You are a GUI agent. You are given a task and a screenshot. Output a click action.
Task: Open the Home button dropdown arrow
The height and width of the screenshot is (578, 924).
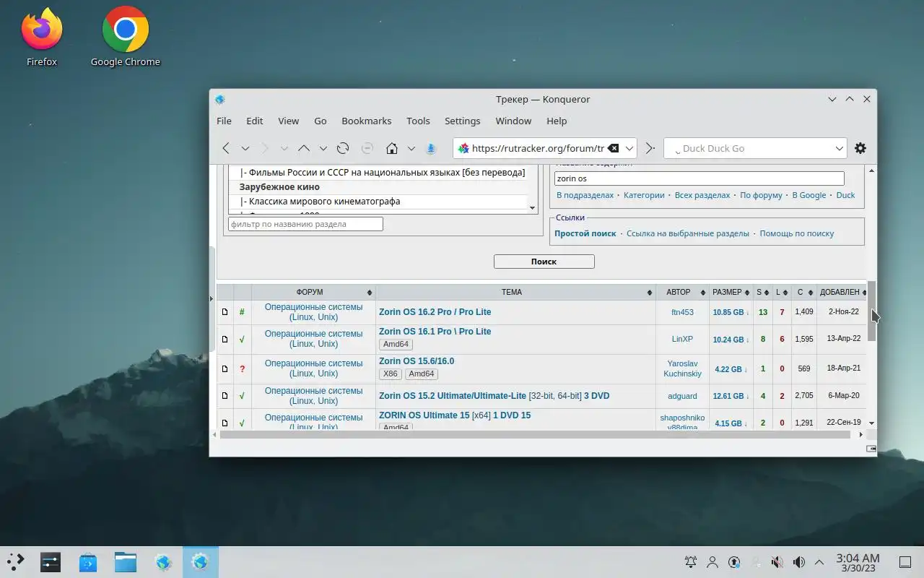(x=411, y=148)
